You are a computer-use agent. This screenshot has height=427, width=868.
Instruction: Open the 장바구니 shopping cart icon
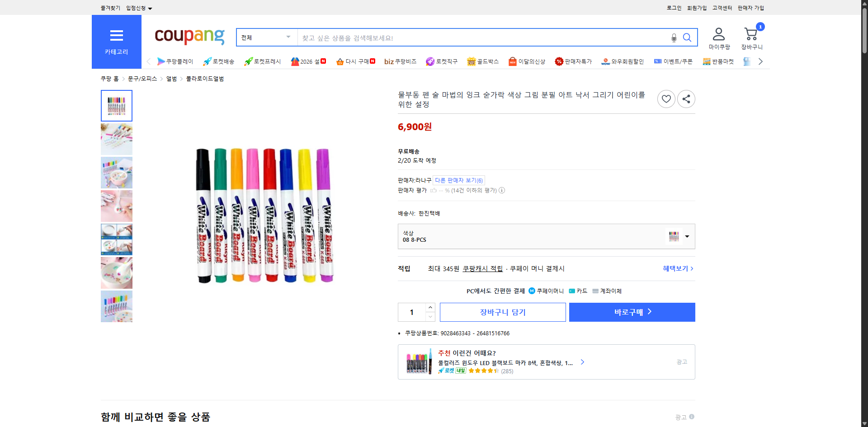click(x=751, y=33)
